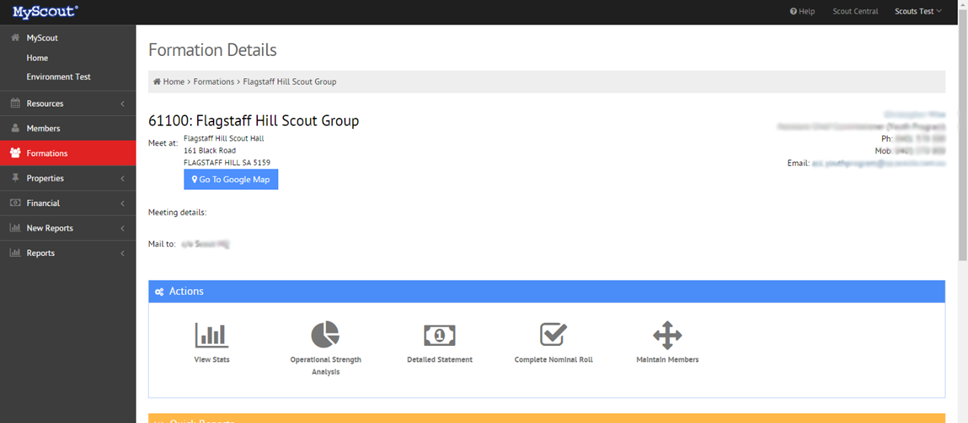
Task: Open the Maintain Members arrows icon
Action: (x=667, y=335)
